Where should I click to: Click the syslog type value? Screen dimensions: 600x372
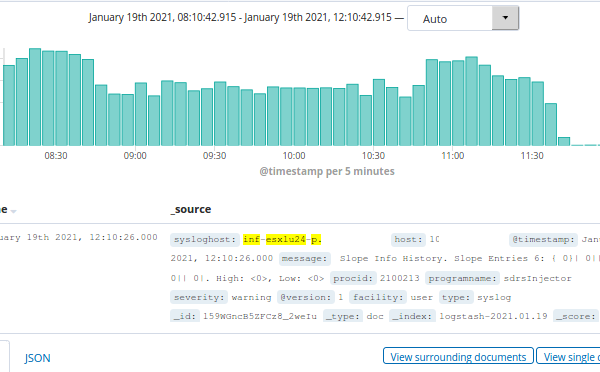click(494, 297)
